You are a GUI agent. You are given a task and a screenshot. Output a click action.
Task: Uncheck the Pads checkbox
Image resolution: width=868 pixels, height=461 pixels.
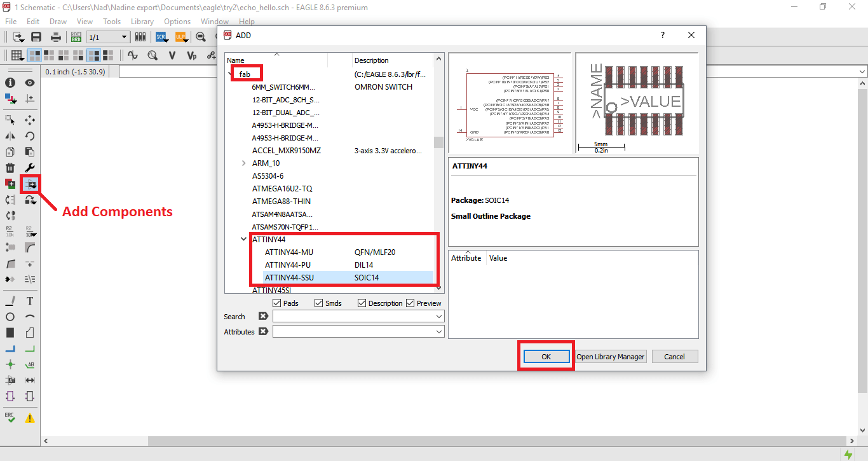[277, 303]
